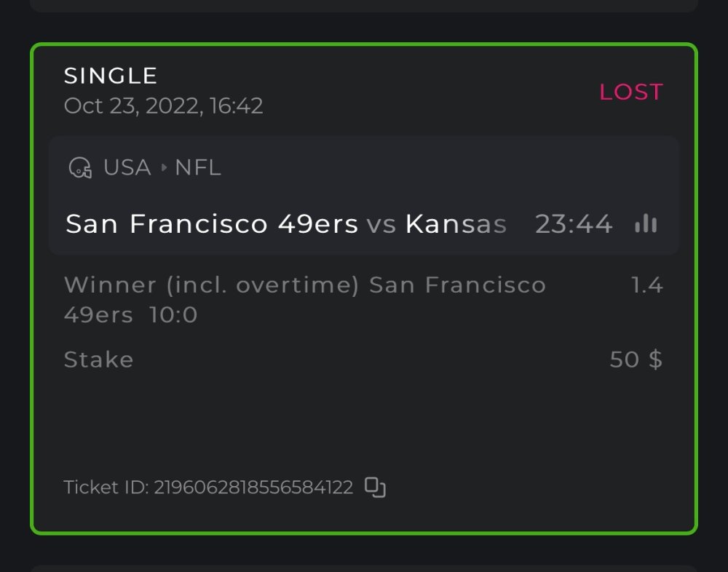
Task: Select the ticket ID number text
Action: pyautogui.click(x=253, y=487)
